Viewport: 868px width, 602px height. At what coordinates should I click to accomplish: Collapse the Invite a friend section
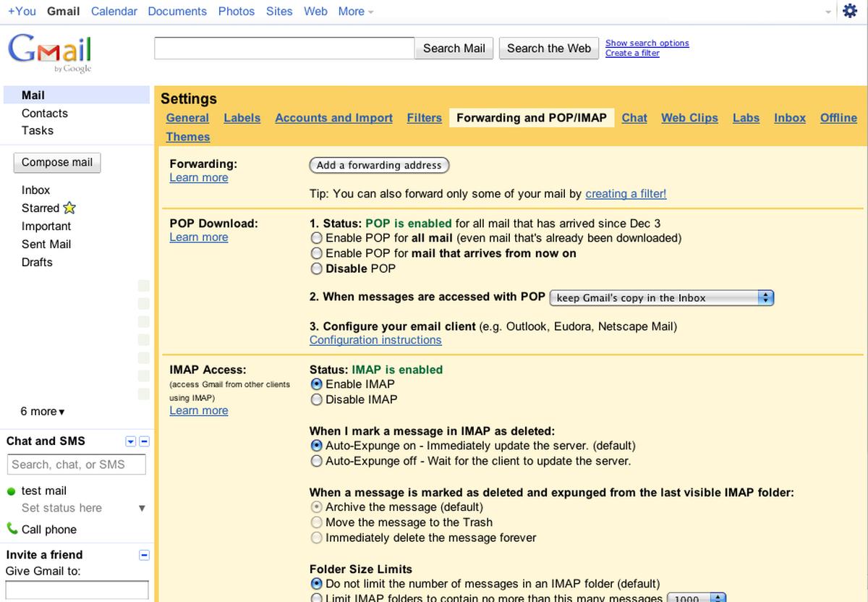(x=144, y=555)
